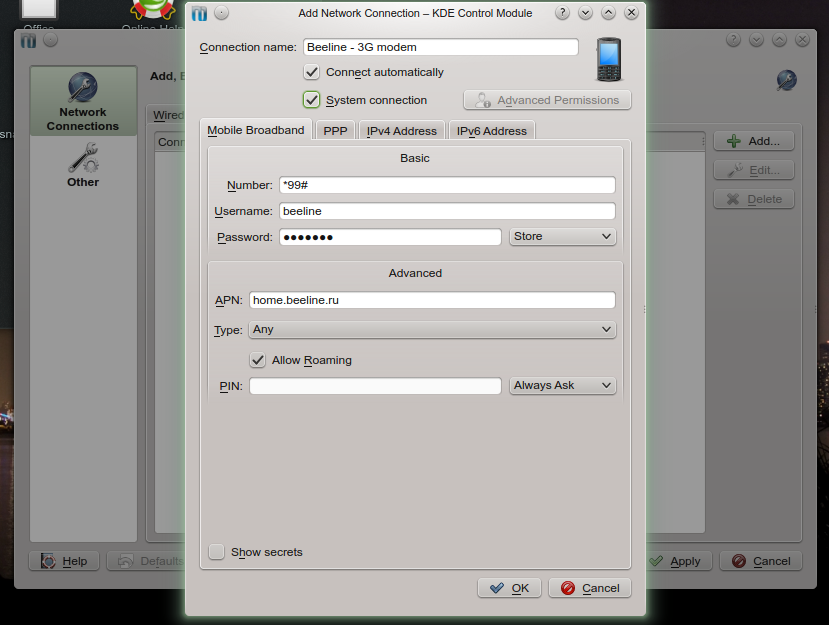
Task: Click the empty PIN input field
Action: click(x=375, y=386)
